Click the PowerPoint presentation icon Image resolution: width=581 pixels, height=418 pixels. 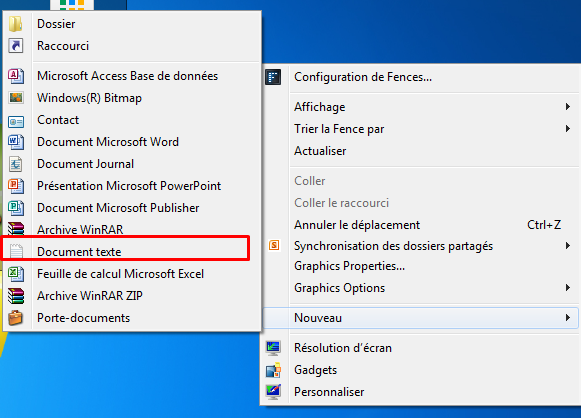tap(16, 186)
